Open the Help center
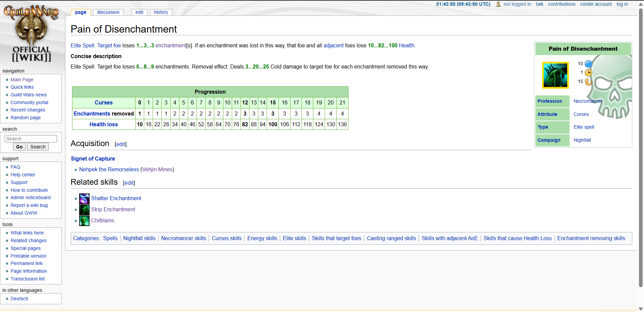The height and width of the screenshot is (312, 644). tap(23, 175)
